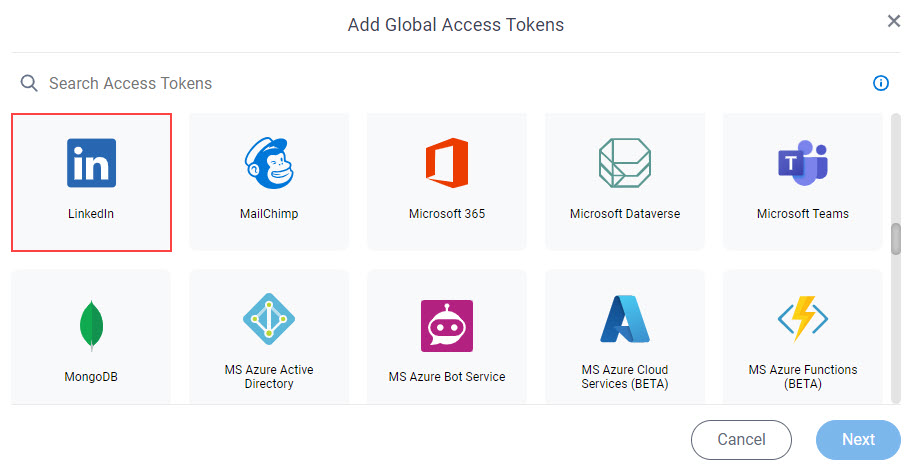The image size is (909, 467).
Task: Select the LinkedIn access token icon
Action: pyautogui.click(x=92, y=163)
